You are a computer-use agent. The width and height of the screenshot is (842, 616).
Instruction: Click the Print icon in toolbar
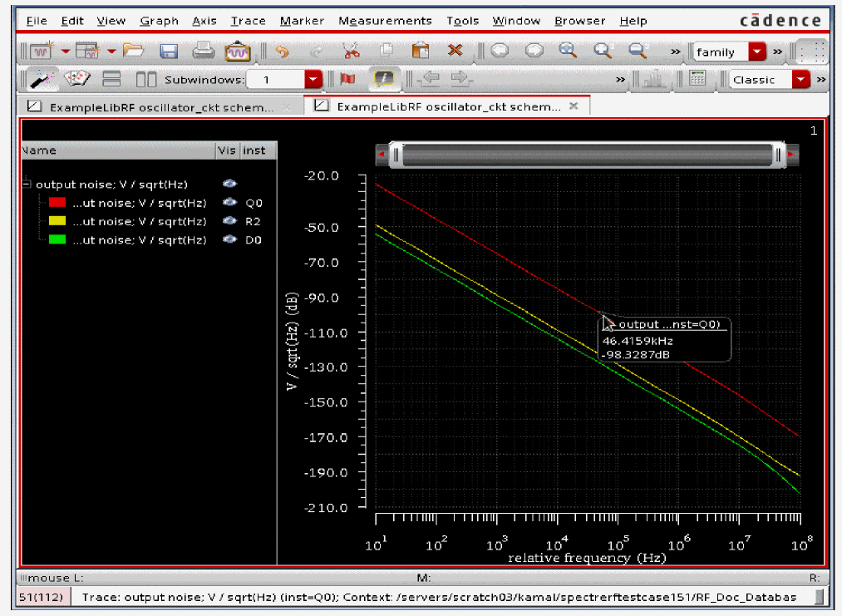pyautogui.click(x=204, y=52)
